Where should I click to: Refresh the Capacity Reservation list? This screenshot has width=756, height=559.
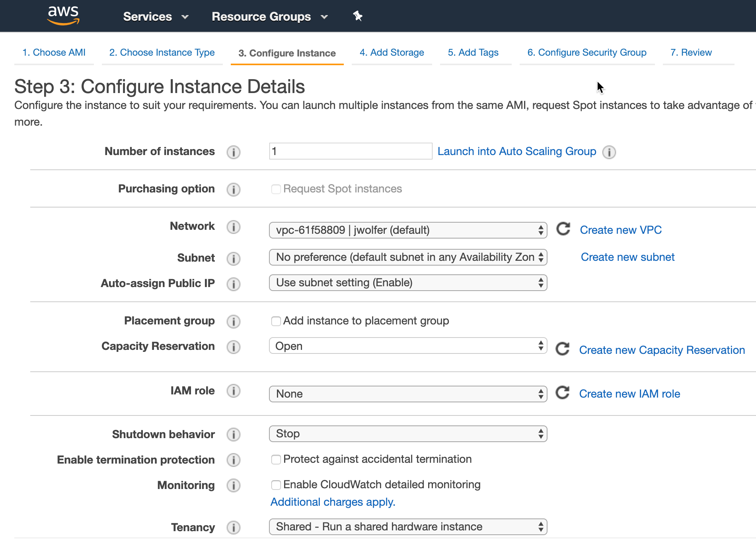coord(563,349)
